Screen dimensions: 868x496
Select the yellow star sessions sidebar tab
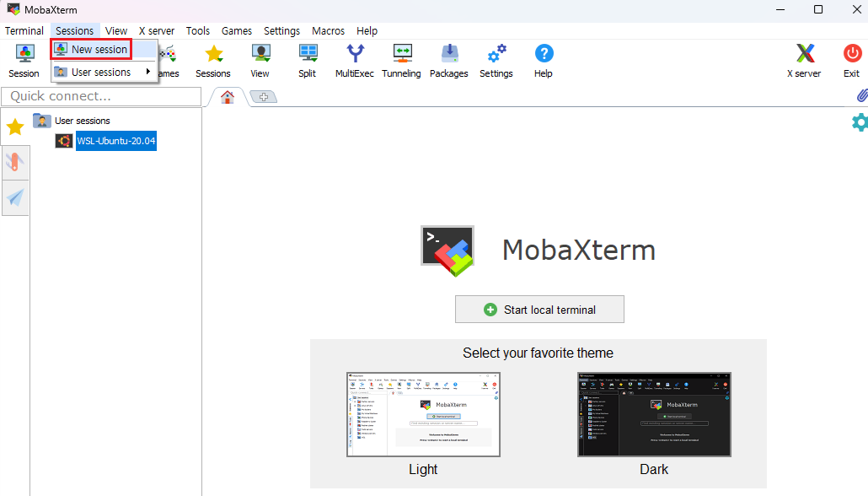pos(15,127)
